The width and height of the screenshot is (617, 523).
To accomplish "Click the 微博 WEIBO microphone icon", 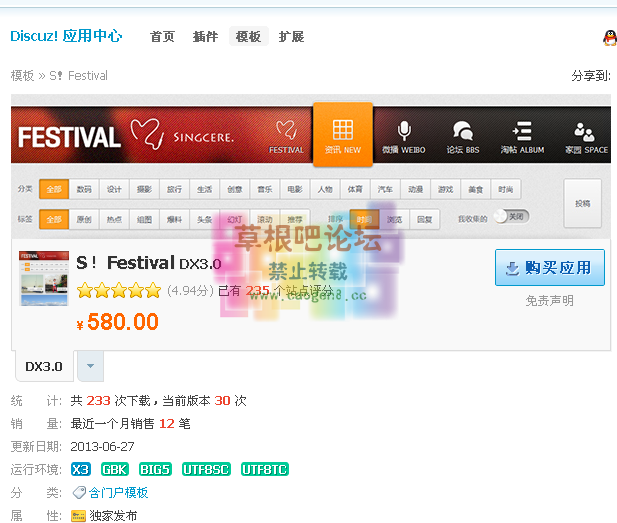I will pos(403,131).
